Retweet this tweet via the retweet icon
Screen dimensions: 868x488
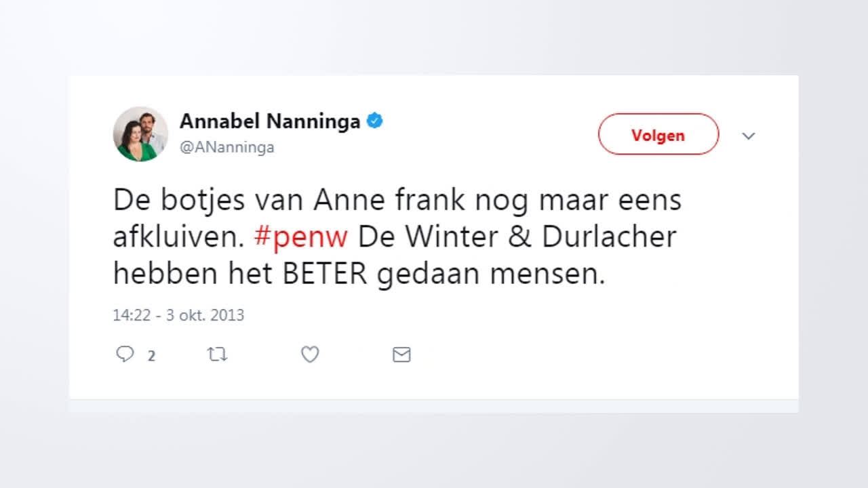coord(217,354)
